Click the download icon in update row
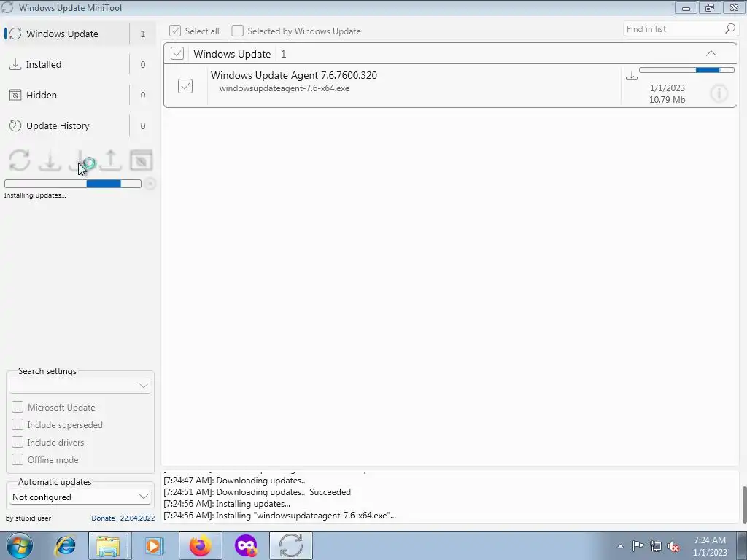This screenshot has width=747, height=560. 631,75
